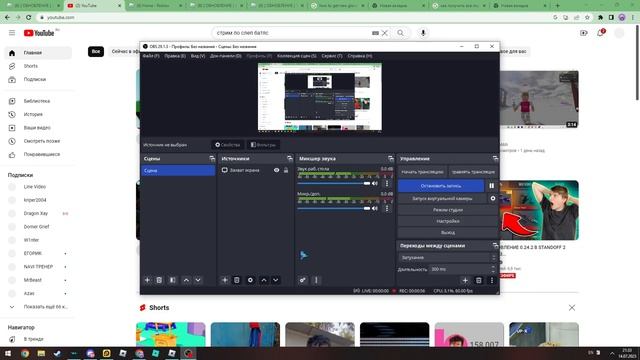This screenshot has height=360, width=640.
Task: Start YouTube voice search with microphone
Action: pyautogui.click(x=423, y=33)
